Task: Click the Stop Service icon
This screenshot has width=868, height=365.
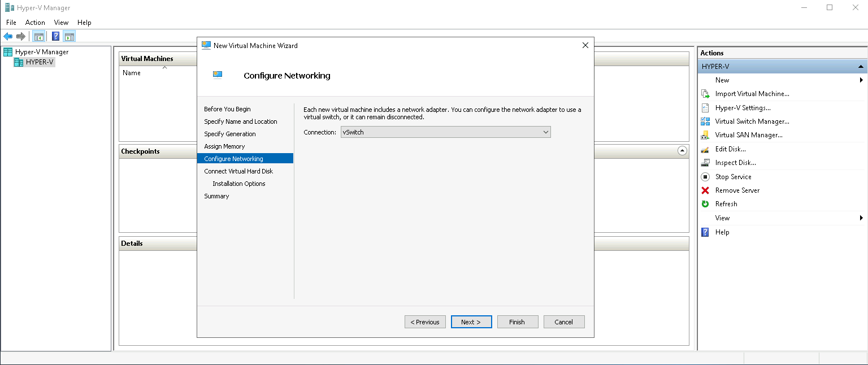Action: coord(705,177)
